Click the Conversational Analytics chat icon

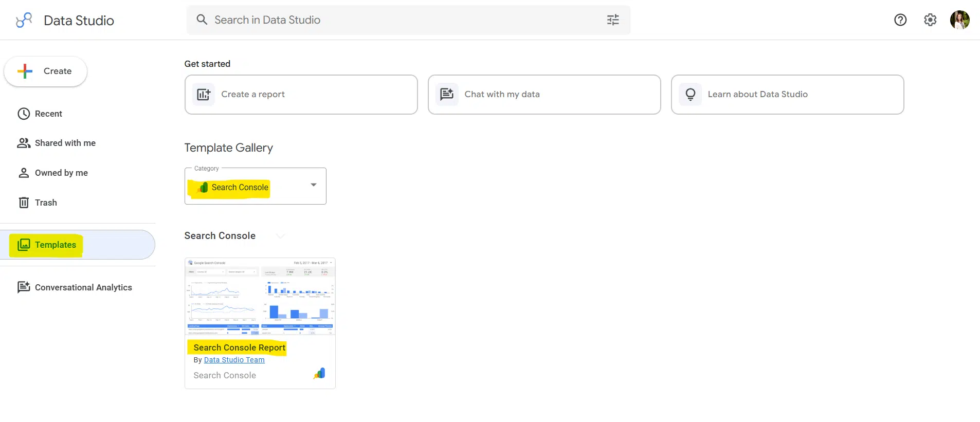tap(24, 287)
